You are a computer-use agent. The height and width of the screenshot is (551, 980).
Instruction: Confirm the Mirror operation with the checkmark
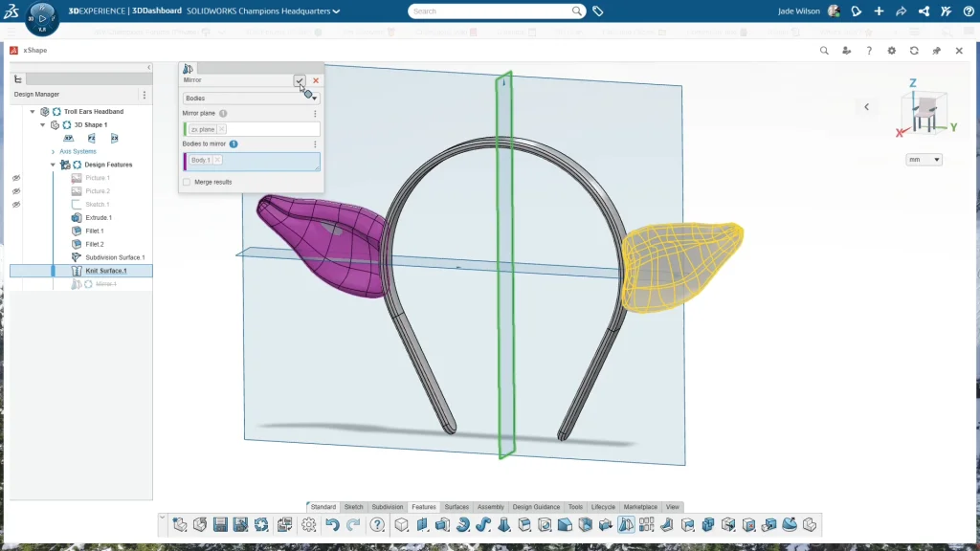(300, 80)
